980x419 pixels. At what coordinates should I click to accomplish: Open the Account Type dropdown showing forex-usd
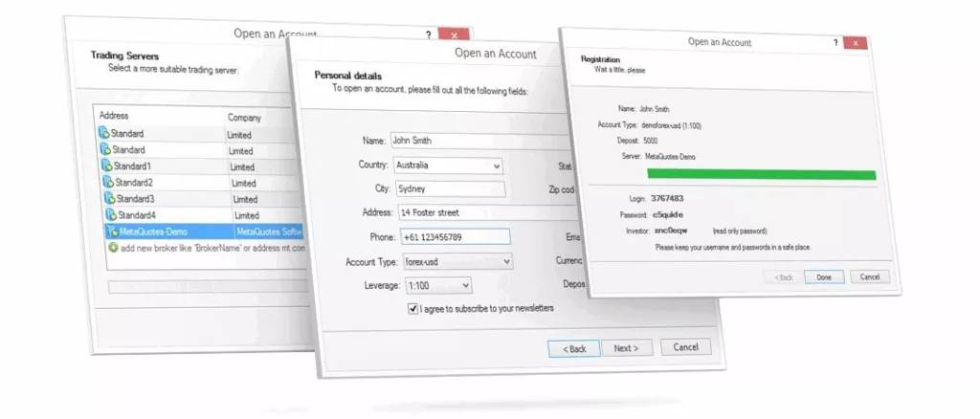[457, 262]
